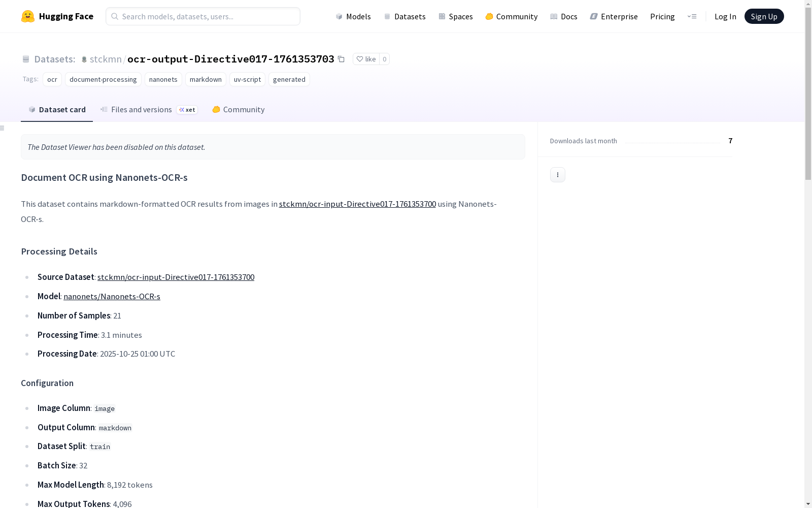Screen dimensions: 812x508
Task: Click the xet badge on Files tab
Action: pos(187,110)
